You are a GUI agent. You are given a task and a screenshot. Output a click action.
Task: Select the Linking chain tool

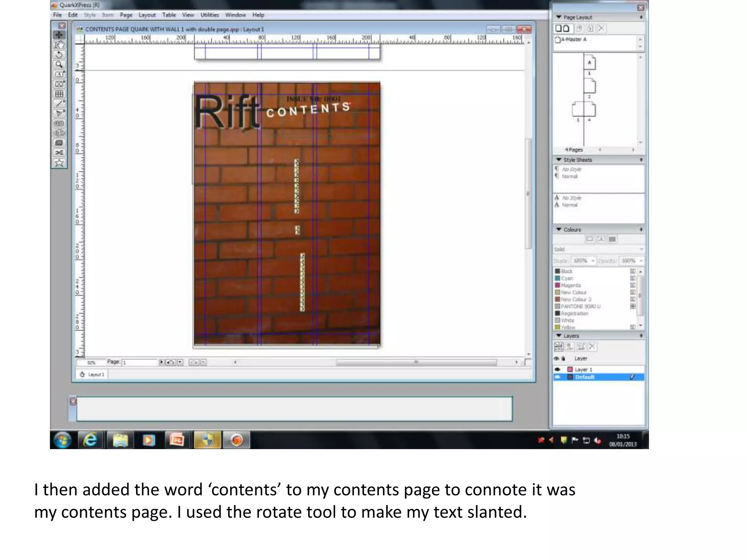click(59, 124)
